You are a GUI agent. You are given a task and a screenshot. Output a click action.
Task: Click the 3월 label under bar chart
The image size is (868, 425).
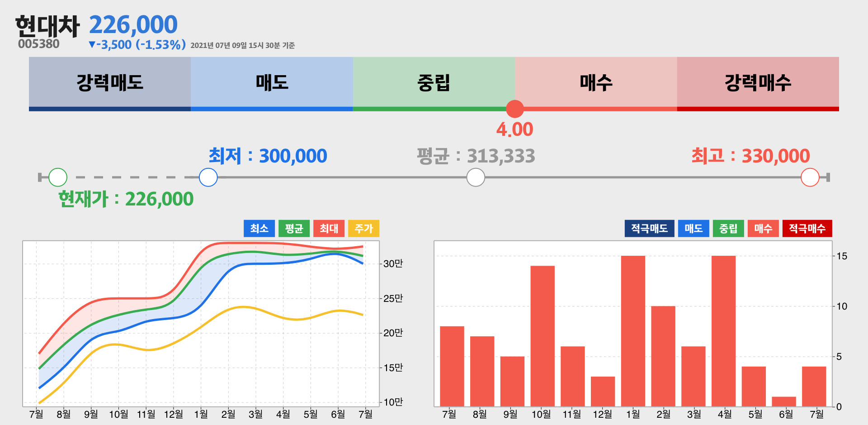click(694, 414)
